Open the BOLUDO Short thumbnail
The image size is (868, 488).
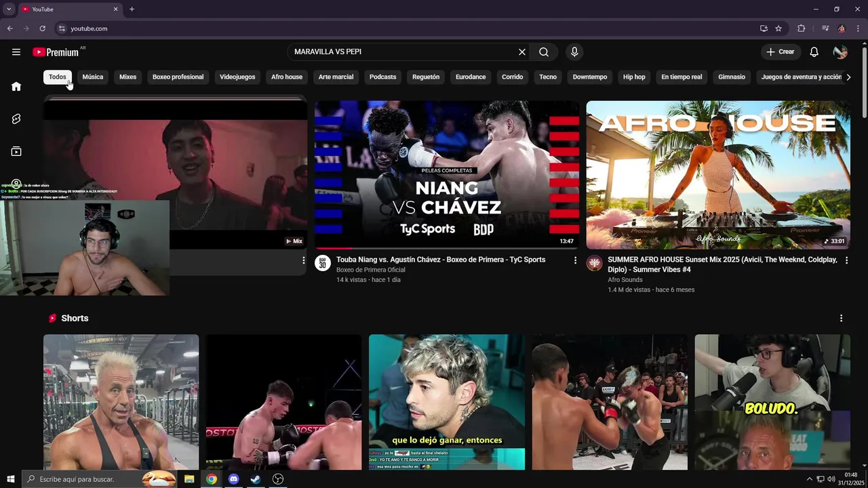click(x=772, y=402)
